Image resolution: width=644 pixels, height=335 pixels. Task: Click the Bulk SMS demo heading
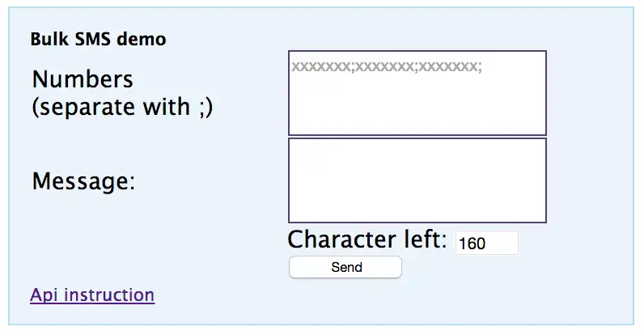98,39
